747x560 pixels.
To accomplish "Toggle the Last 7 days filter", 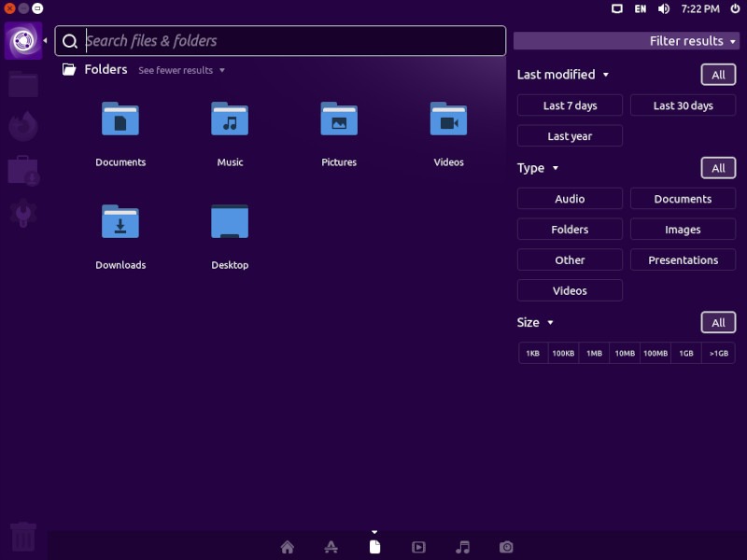I will coord(569,105).
